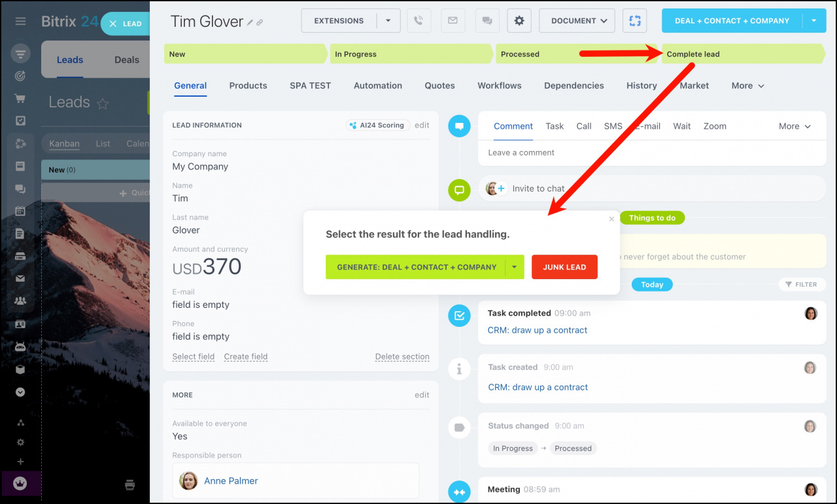Click the JUNK LEAD button
This screenshot has width=837, height=504.
point(564,267)
